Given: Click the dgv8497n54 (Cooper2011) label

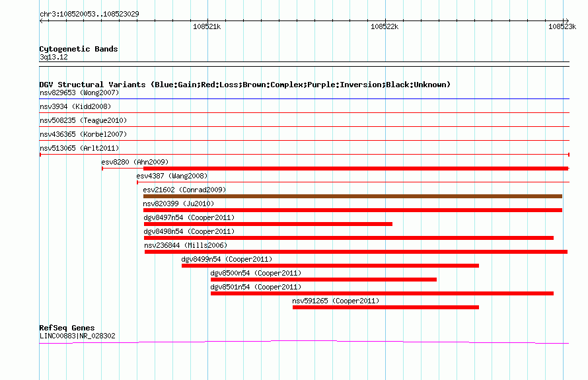Looking at the screenshot, I should [x=189, y=217].
